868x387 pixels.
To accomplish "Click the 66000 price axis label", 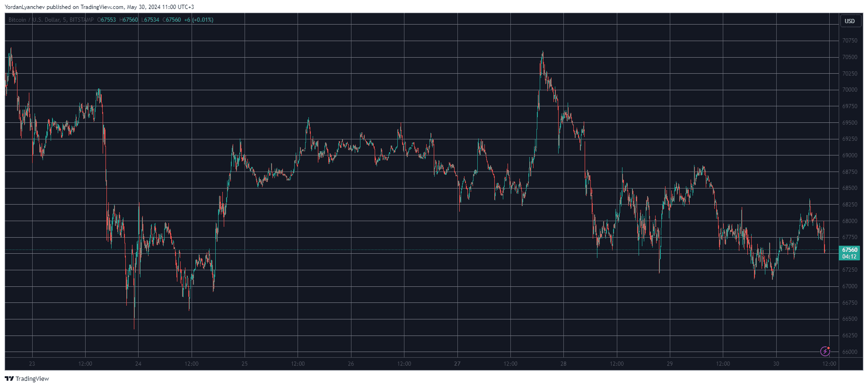I will pos(850,352).
